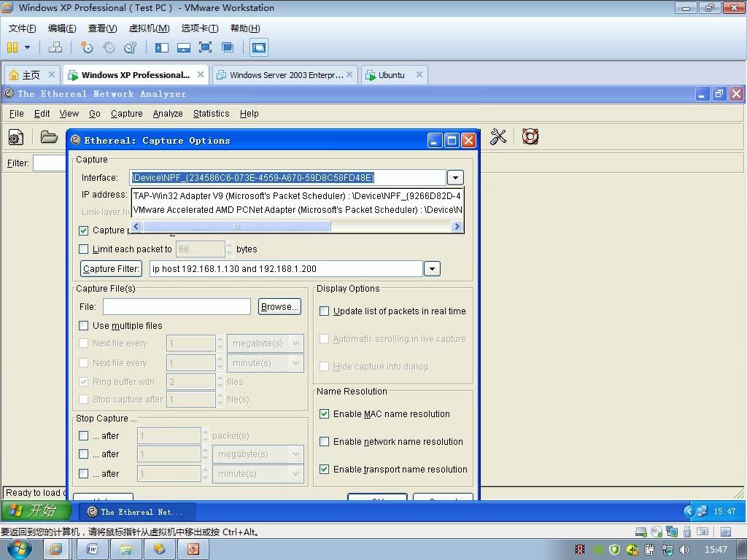The height and width of the screenshot is (560, 747).
Task: Open Ethereal Help menu
Action: click(249, 113)
